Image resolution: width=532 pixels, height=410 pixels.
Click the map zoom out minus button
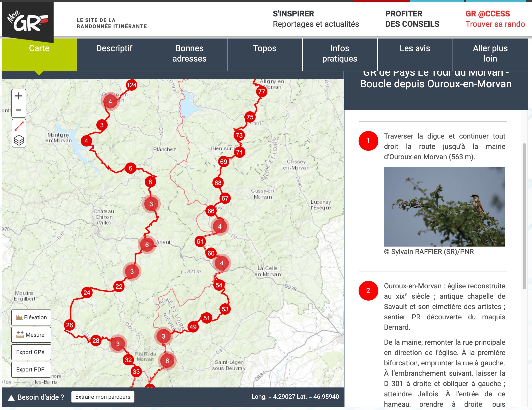pyautogui.click(x=19, y=110)
